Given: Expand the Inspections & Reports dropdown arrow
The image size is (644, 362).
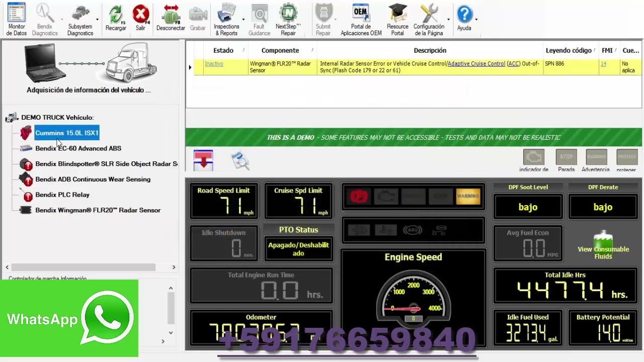Looking at the screenshot, I should (243, 20).
